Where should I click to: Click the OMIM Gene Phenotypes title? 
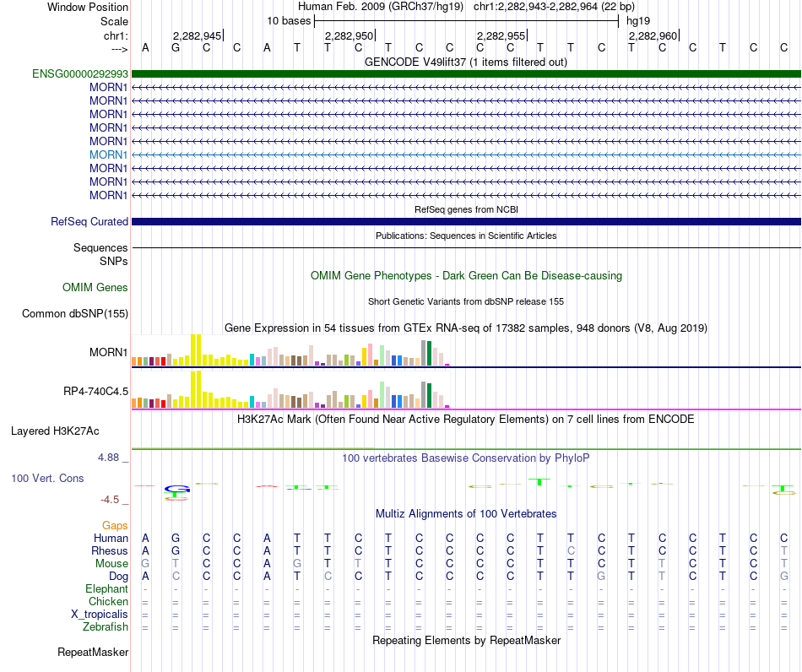(467, 276)
